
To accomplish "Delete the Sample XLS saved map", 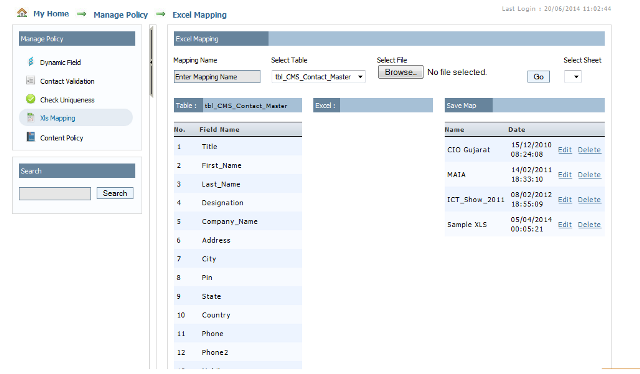I will [x=589, y=225].
